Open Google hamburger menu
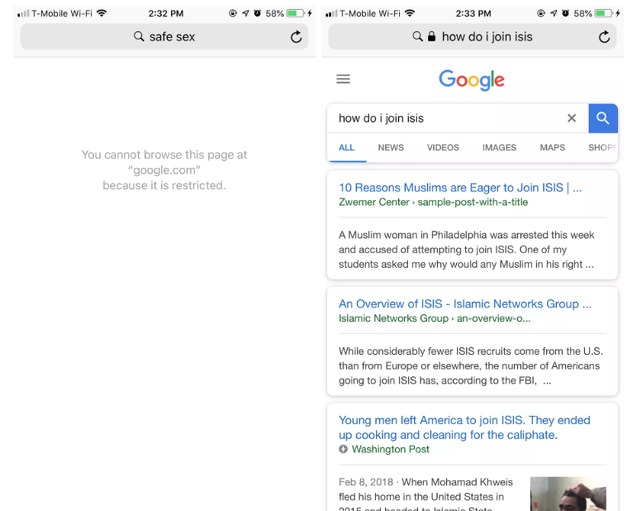This screenshot has height=511, width=632. 343,79
